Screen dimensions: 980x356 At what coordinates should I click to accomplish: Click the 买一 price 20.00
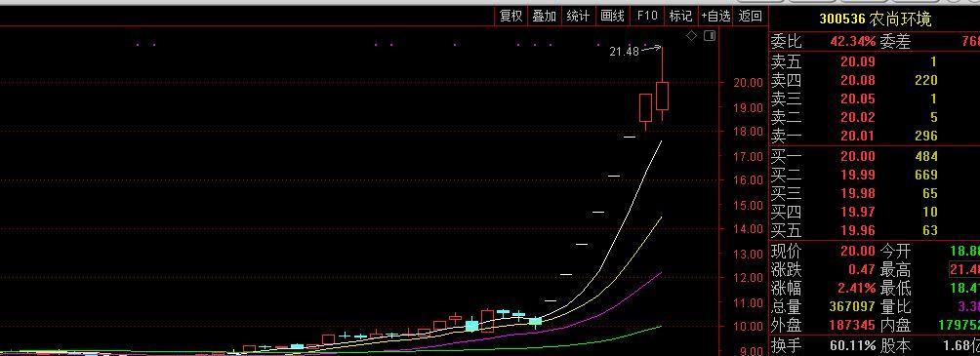[x=857, y=156]
